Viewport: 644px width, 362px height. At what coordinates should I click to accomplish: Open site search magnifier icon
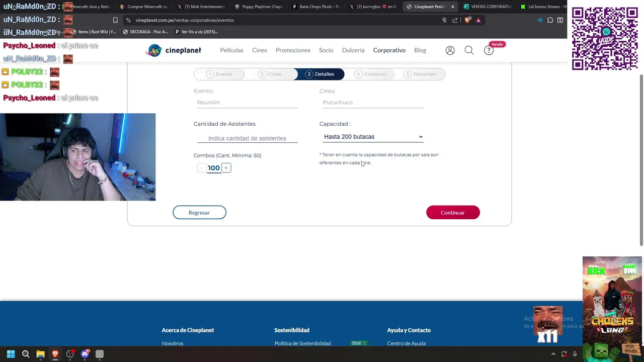[x=469, y=50]
